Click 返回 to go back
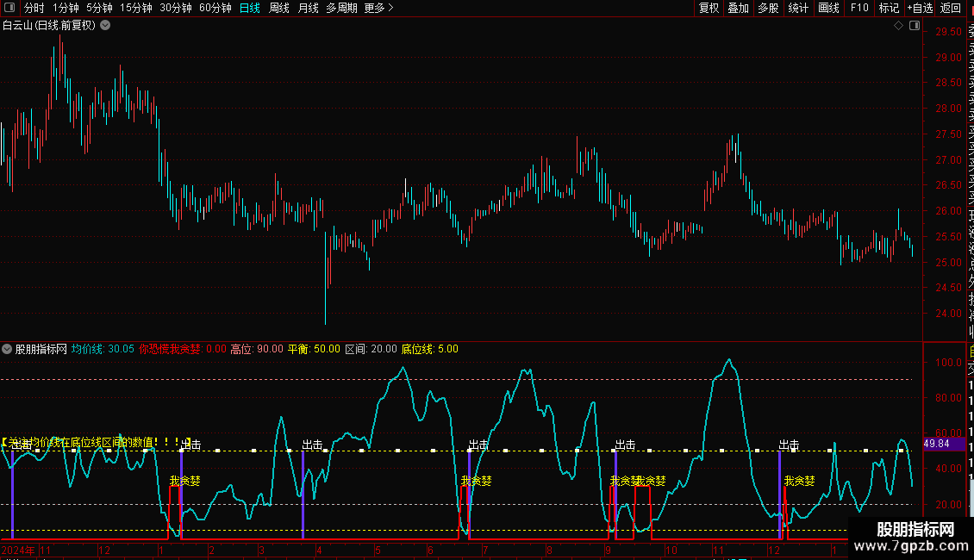974x560 pixels. [x=951, y=8]
